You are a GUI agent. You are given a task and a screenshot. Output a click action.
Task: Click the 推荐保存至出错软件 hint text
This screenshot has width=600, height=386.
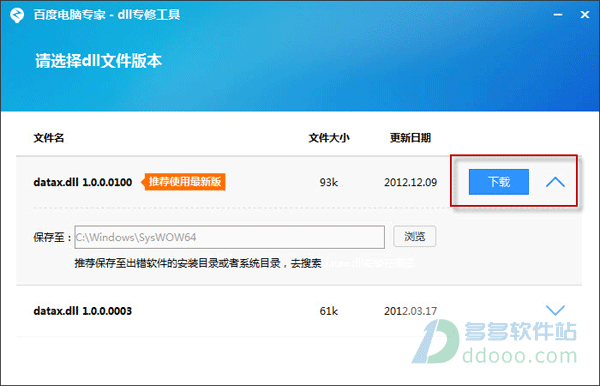coord(198,263)
